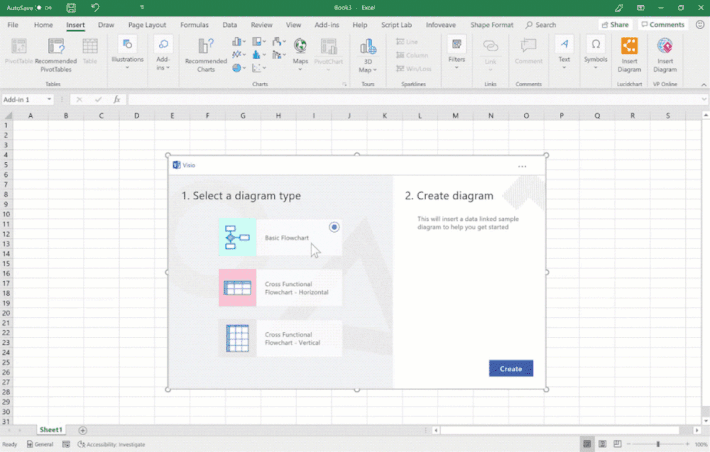710x452 pixels.
Task: Click Accessibility: Investigate in status bar
Action: (x=111, y=444)
